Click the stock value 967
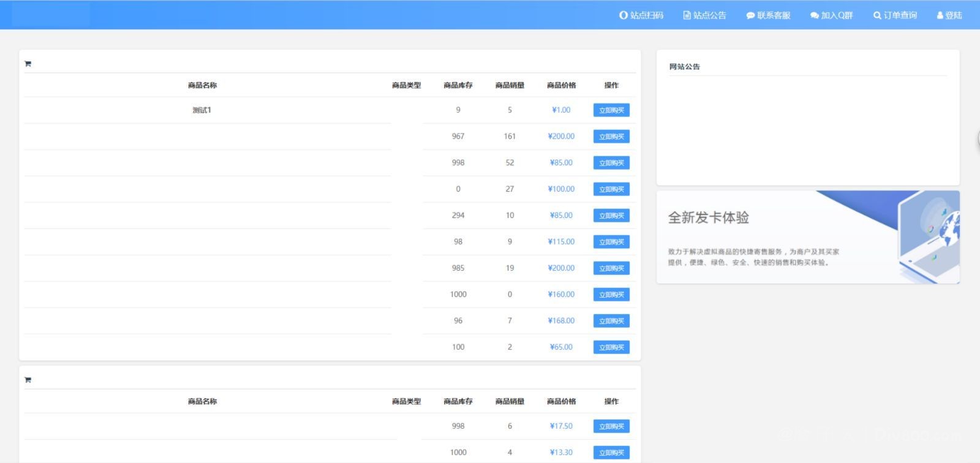This screenshot has width=980, height=463. click(458, 137)
